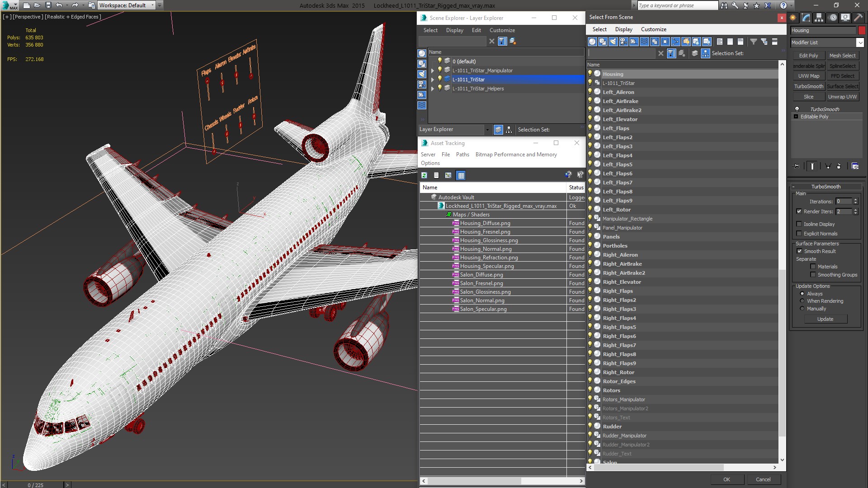Viewport: 868px width, 488px height.
Task: Click Pin Stack icon under modifier stack
Action: tap(797, 166)
